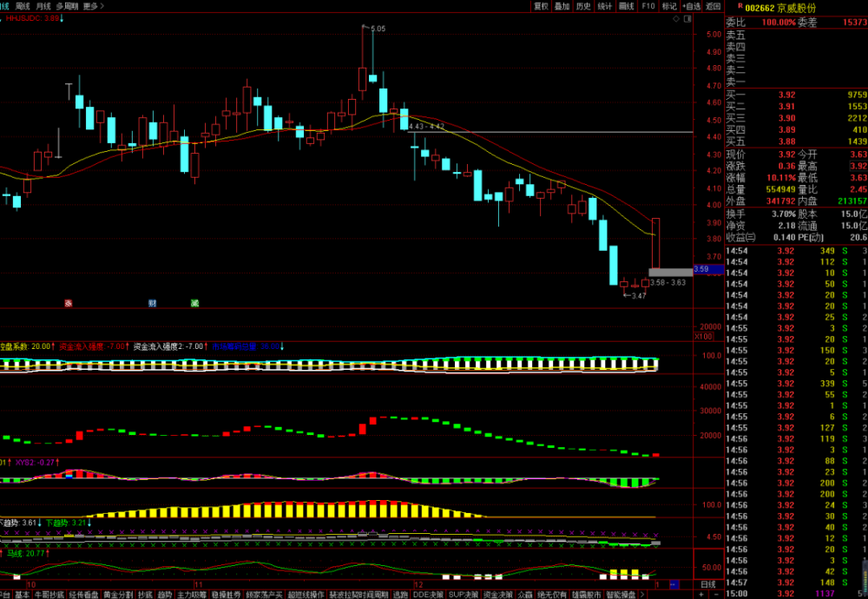Click the 马线 indicator label
The width and height of the screenshot is (868, 599).
pos(28,553)
